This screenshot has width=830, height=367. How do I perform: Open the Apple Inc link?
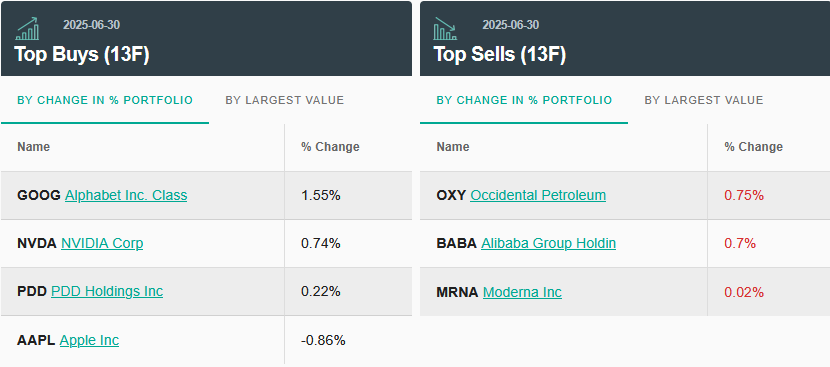(x=89, y=340)
